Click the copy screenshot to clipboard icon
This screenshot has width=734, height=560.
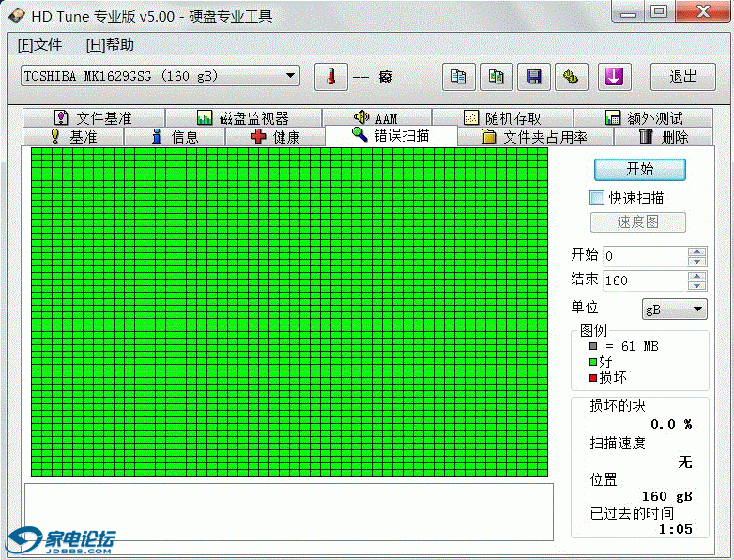click(497, 77)
